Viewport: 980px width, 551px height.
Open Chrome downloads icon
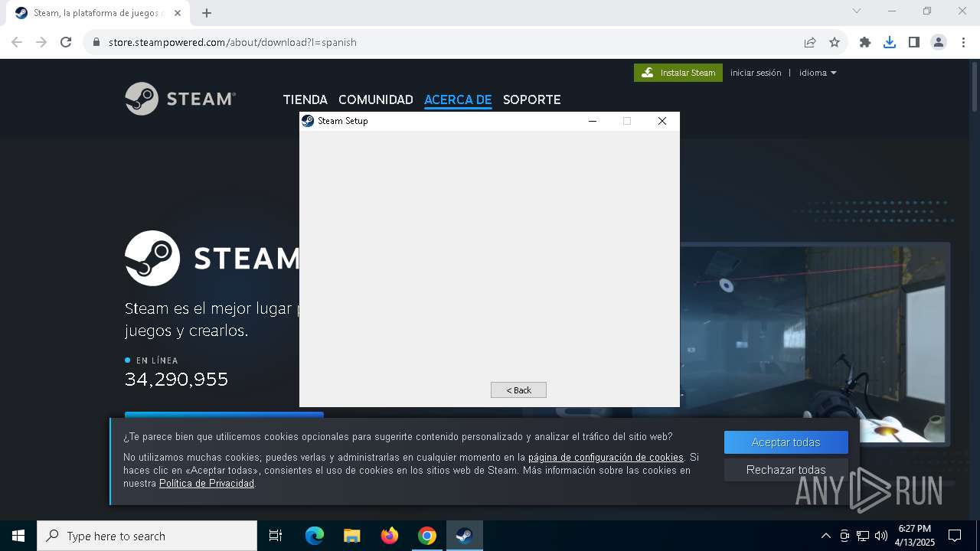click(890, 42)
